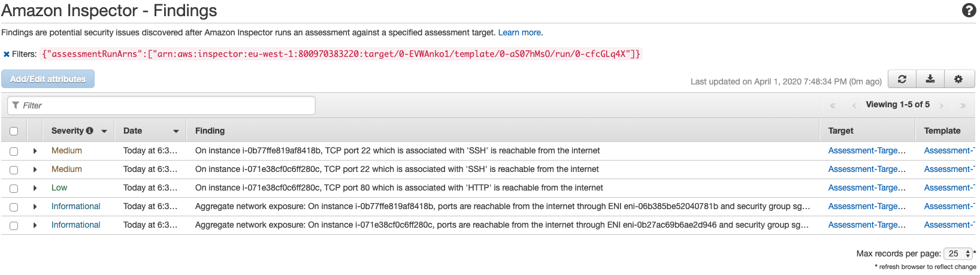Click into the Filter text field
This screenshot has width=980, height=275.
[161, 105]
